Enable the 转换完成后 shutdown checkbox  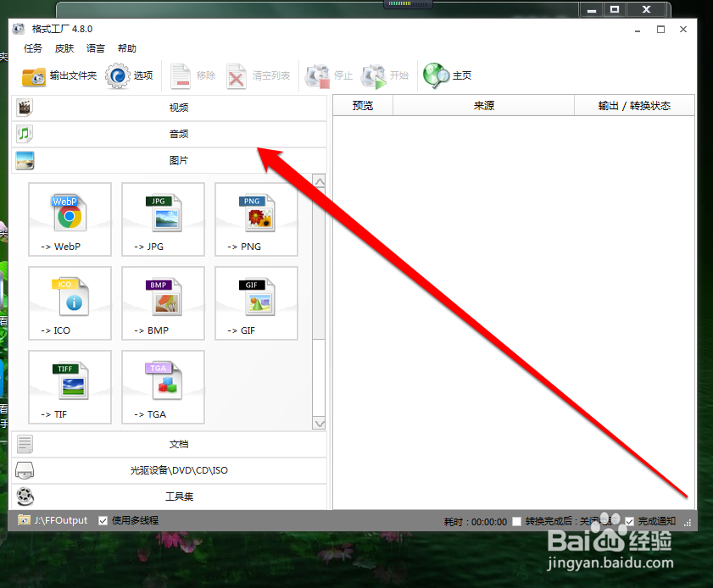coord(516,522)
